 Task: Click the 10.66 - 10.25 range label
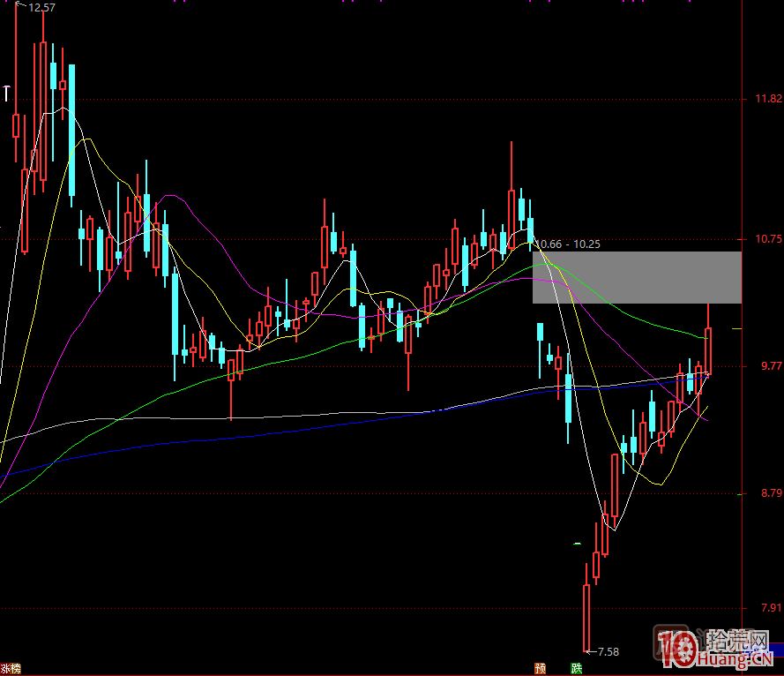click(x=568, y=244)
